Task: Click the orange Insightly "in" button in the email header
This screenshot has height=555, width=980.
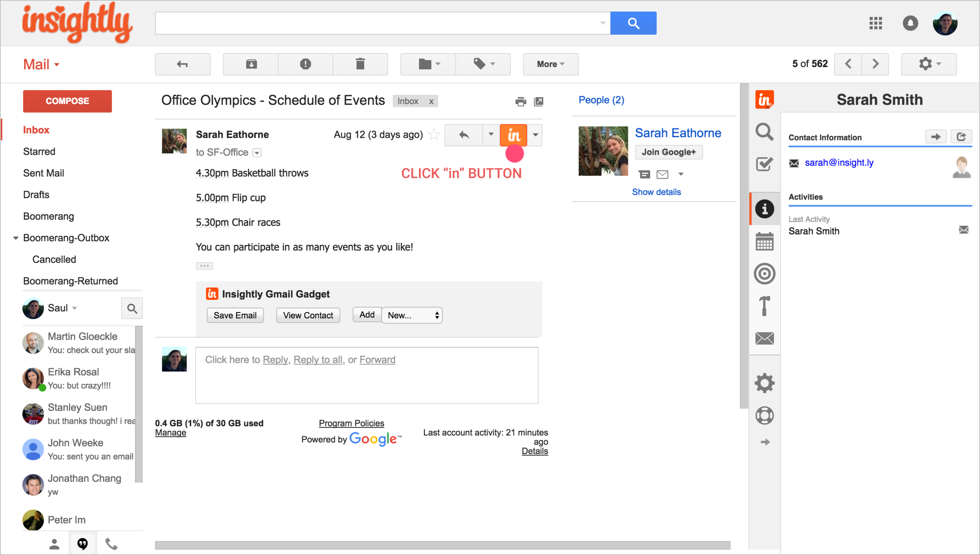Action: [513, 135]
